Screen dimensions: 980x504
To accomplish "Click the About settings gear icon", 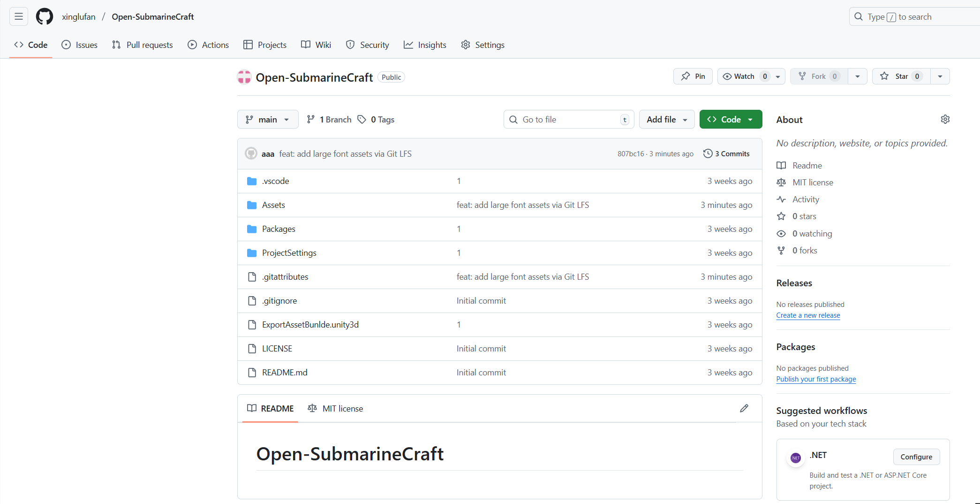I will [x=945, y=119].
